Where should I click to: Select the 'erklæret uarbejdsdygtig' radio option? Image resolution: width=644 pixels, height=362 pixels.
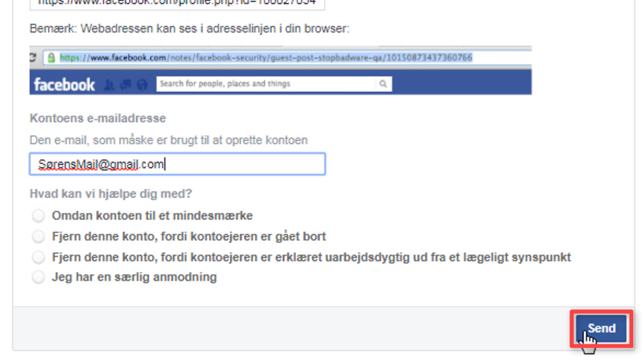click(x=38, y=257)
